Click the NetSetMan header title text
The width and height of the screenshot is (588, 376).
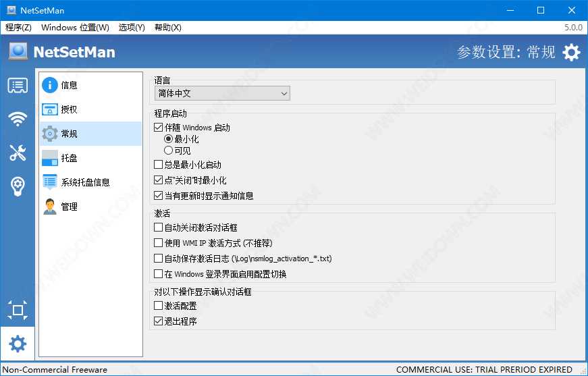click(74, 52)
